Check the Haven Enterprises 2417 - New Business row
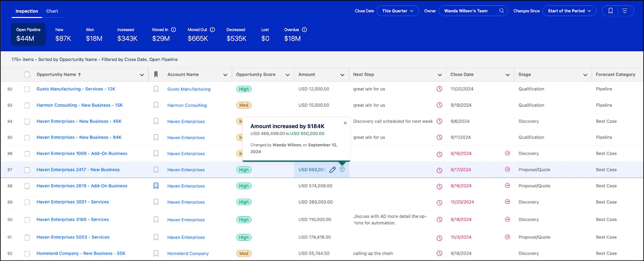The height and width of the screenshot is (261, 644). (x=27, y=170)
